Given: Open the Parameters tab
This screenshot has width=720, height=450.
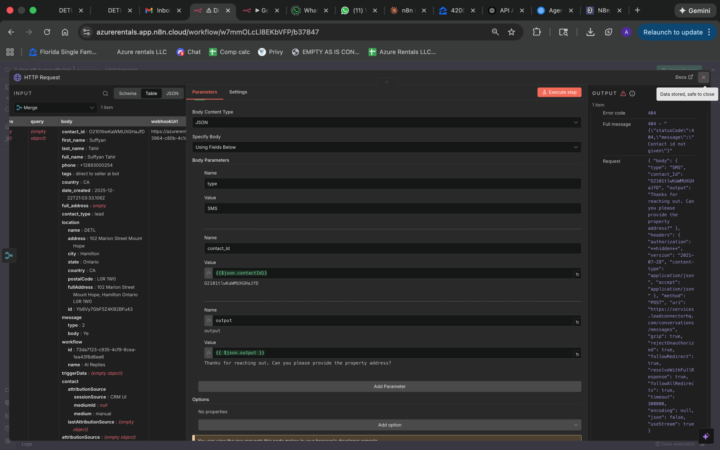Looking at the screenshot, I should coord(204,92).
